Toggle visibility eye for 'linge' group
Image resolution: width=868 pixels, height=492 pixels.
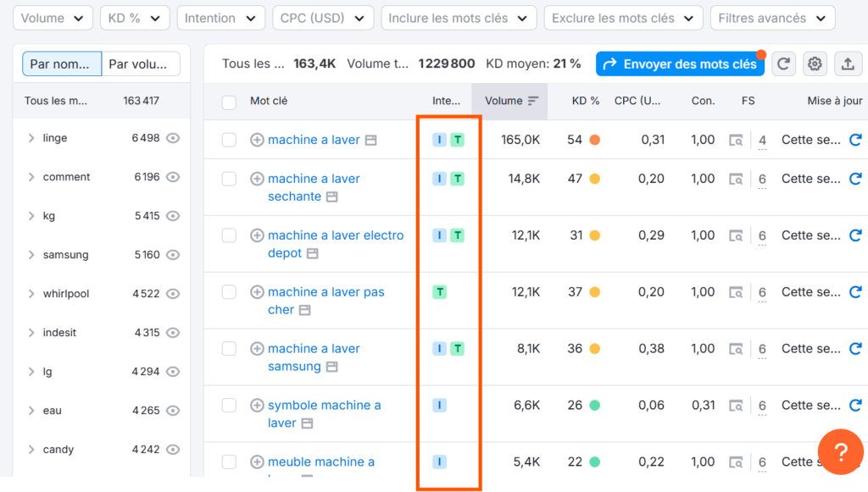[173, 138]
